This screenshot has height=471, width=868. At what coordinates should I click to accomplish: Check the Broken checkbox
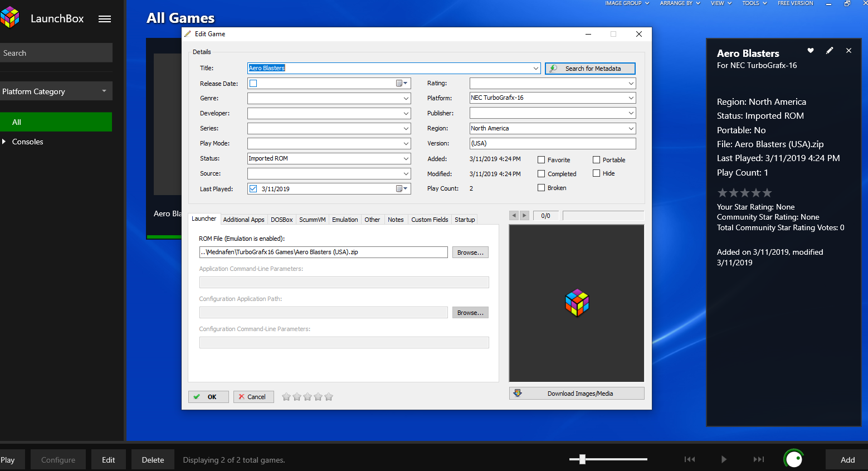(541, 188)
